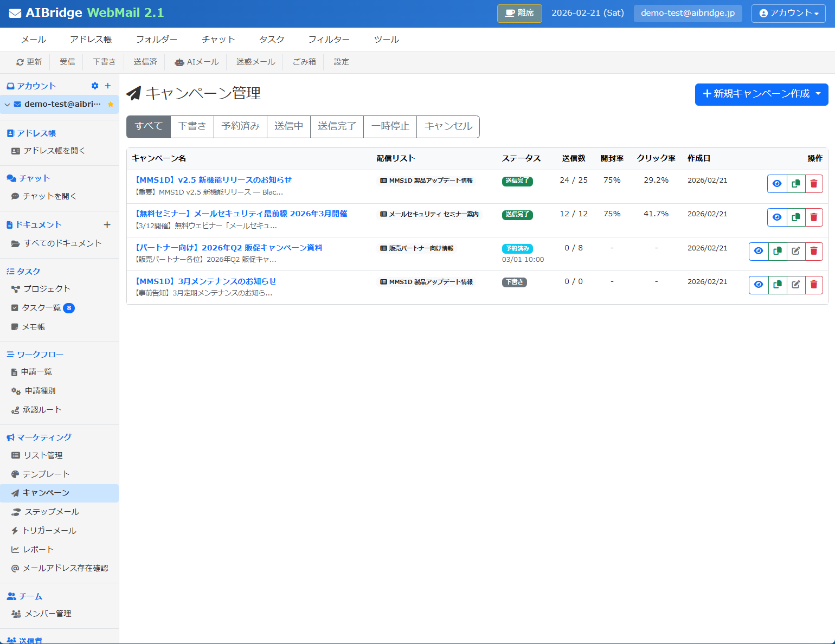
Task: Collapse the demo-test@aibridge mailbox chevron
Action: pyautogui.click(x=7, y=105)
